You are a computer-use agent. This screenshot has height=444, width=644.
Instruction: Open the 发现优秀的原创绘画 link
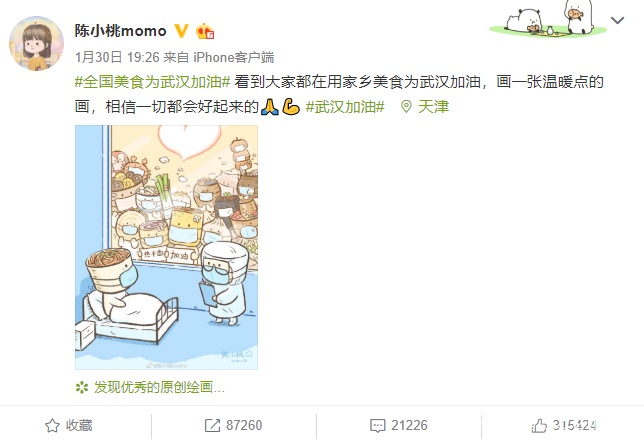coord(159,387)
